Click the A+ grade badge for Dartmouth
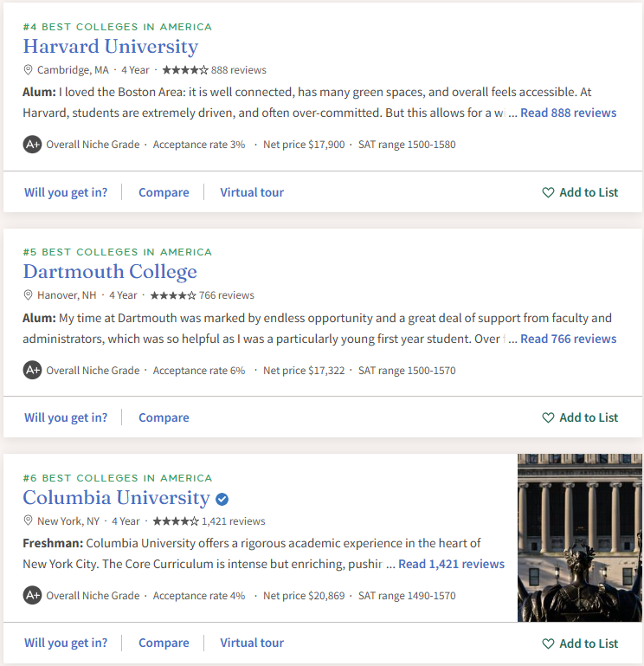The width and height of the screenshot is (644, 666). (x=32, y=371)
